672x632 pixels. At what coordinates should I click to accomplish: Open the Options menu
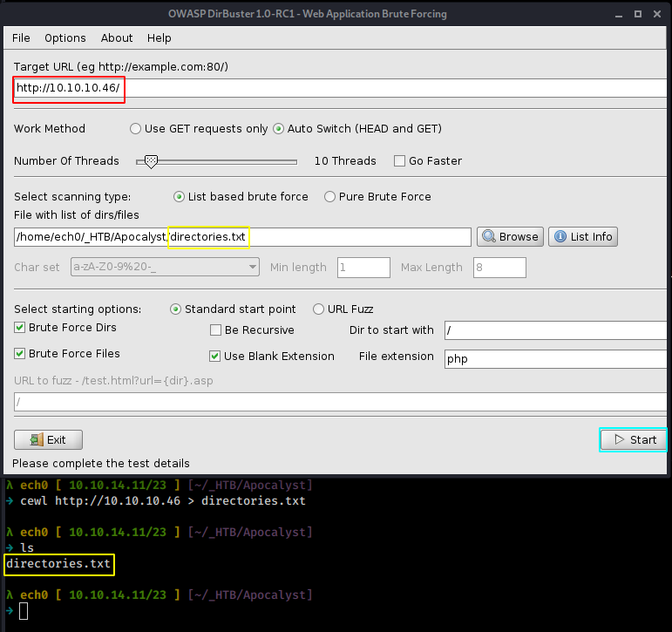coord(65,38)
